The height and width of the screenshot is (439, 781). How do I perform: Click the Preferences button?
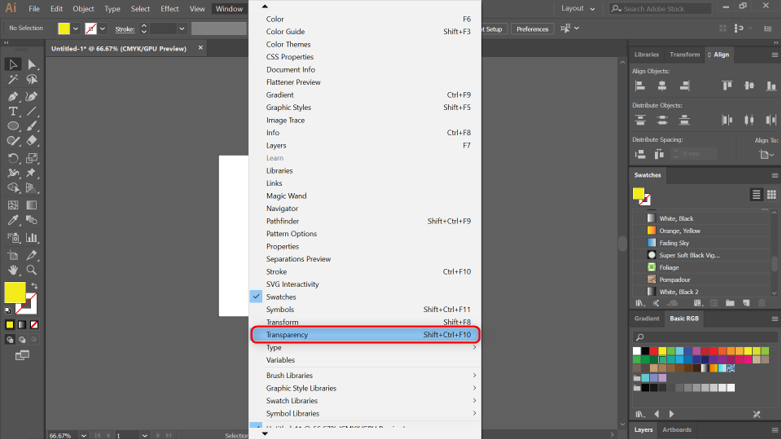[x=532, y=29]
